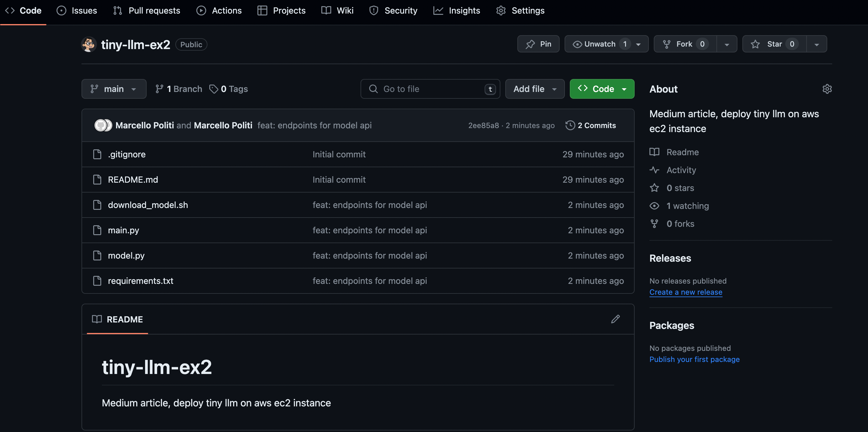
Task: Open the model.py file
Action: (x=126, y=255)
